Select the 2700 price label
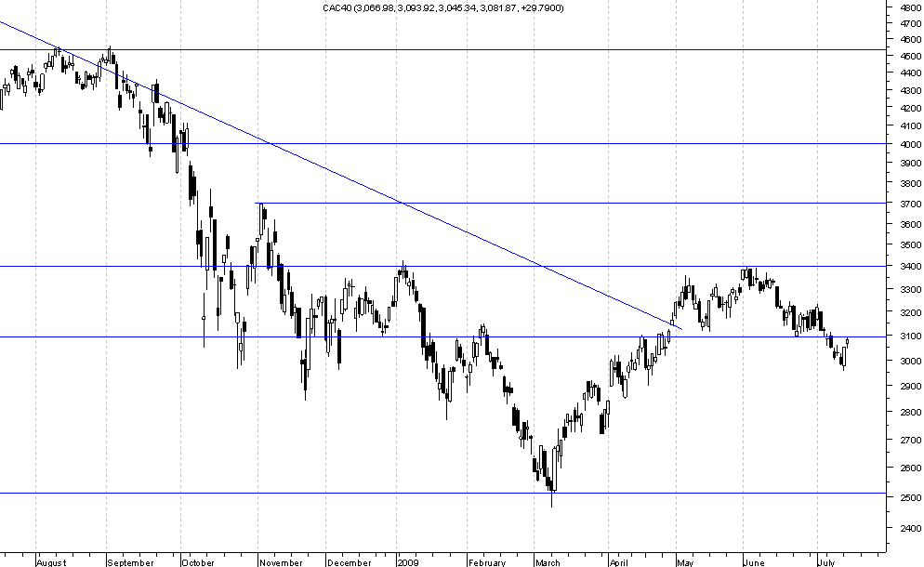Viewport: 924px width, 567px height. click(x=910, y=441)
